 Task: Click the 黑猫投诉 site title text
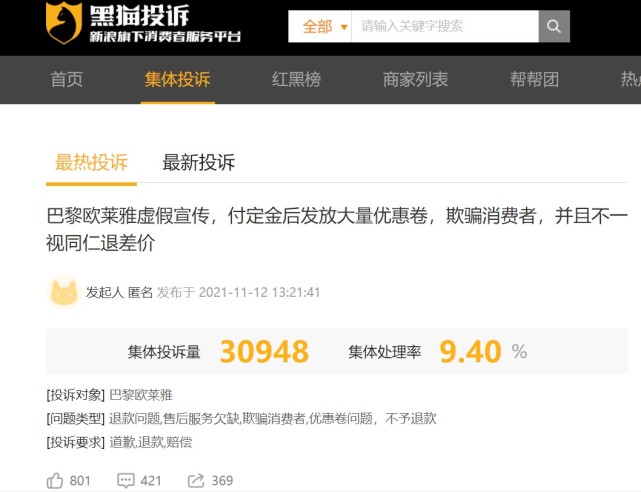pyautogui.click(x=139, y=16)
